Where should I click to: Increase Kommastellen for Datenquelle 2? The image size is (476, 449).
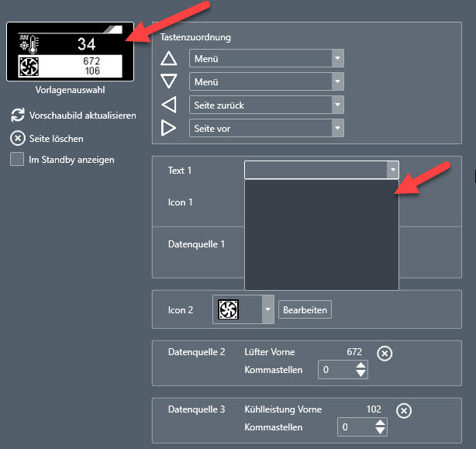coord(360,365)
